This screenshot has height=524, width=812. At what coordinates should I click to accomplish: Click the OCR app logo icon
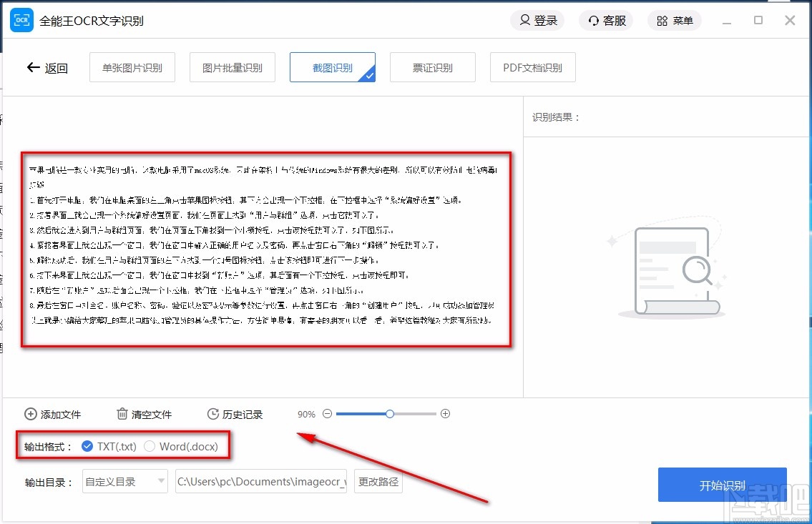[21, 20]
